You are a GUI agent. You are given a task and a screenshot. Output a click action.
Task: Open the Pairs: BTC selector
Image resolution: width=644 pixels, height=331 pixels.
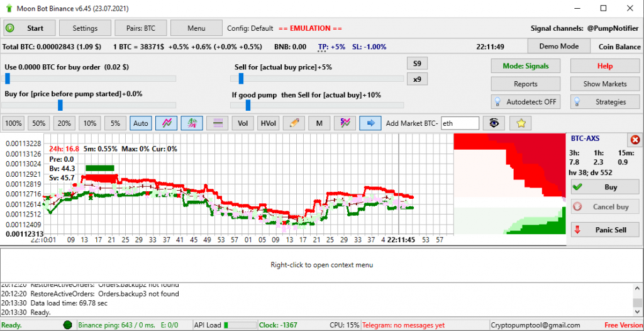140,28
